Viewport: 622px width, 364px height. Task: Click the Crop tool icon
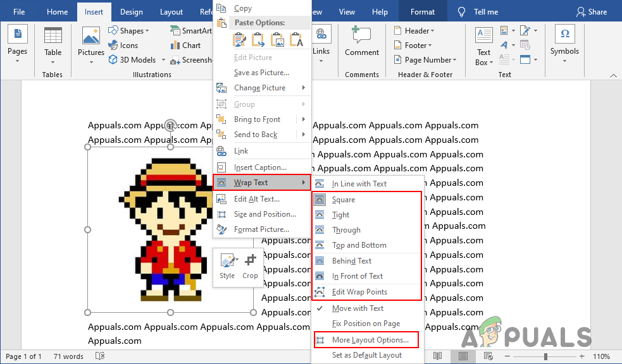pos(250,260)
